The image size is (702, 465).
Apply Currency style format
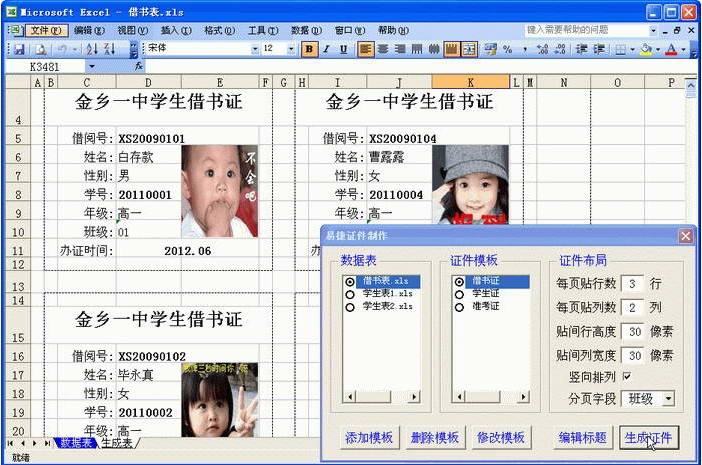click(490, 49)
